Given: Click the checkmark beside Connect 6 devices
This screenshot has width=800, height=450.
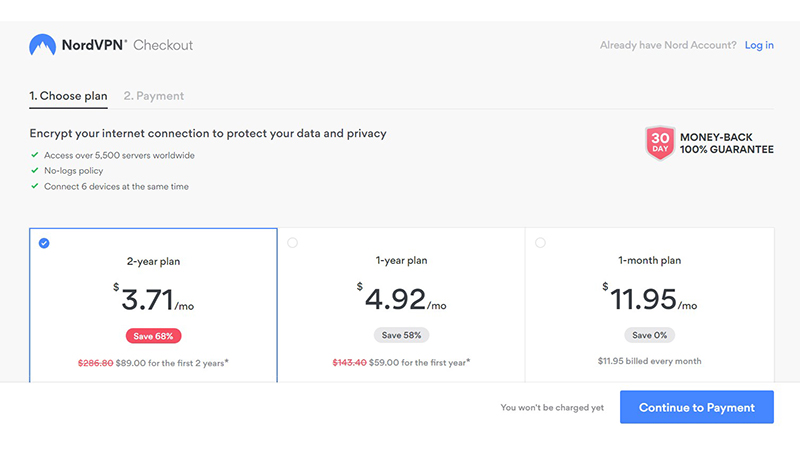Looking at the screenshot, I should pos(35,186).
